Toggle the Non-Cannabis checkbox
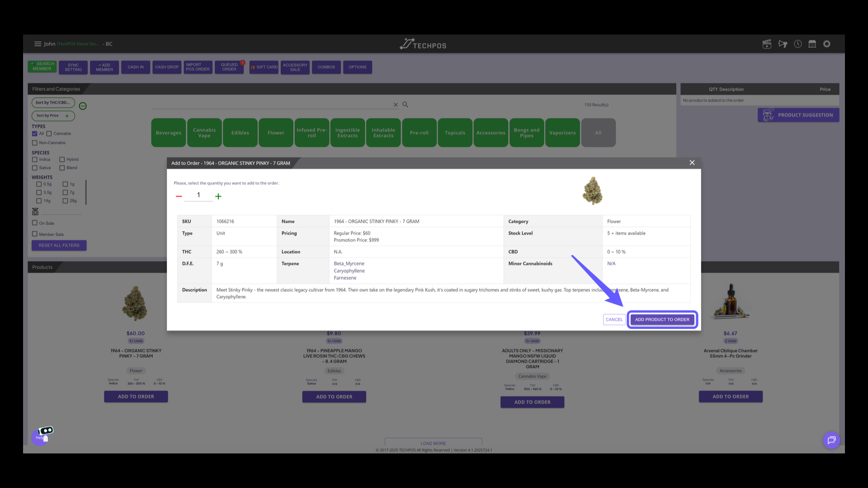 click(35, 143)
